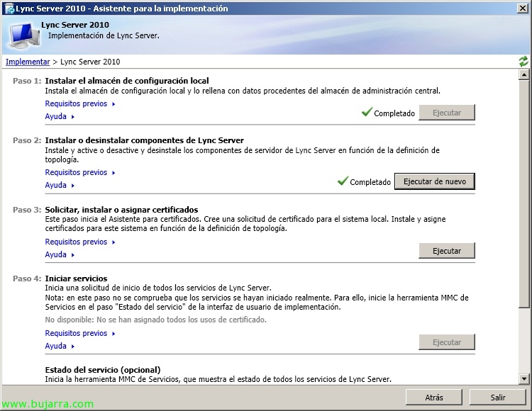
Task: Click heading 'Instalar o desinstalar componentes de Lync Server'
Action: tap(145, 140)
